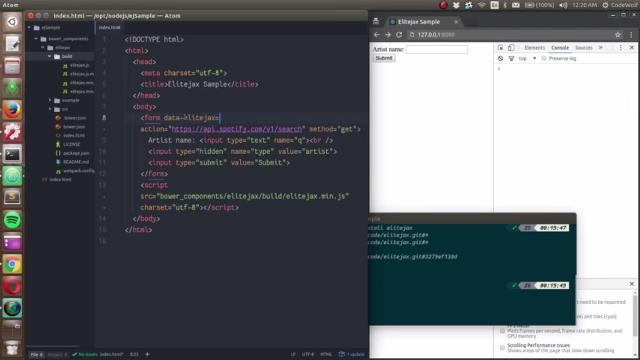640x360 pixels.
Task: Open Spotify from the launcher
Action: point(12,220)
